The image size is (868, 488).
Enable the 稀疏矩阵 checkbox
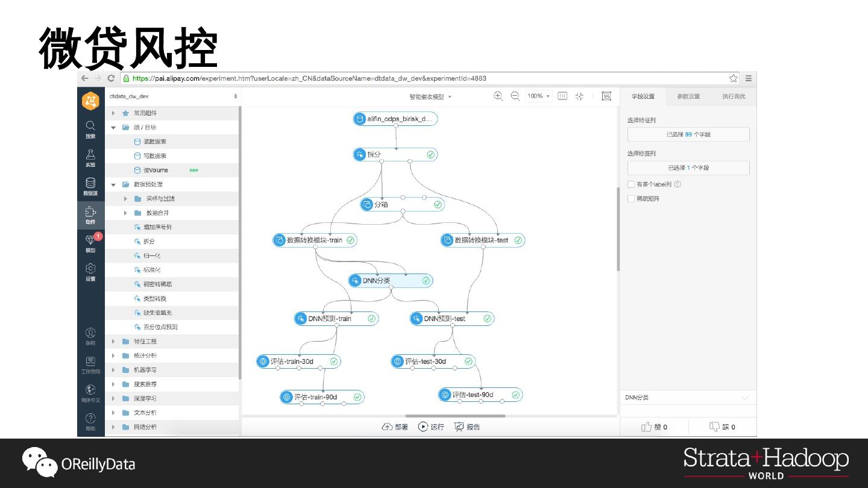pos(631,199)
